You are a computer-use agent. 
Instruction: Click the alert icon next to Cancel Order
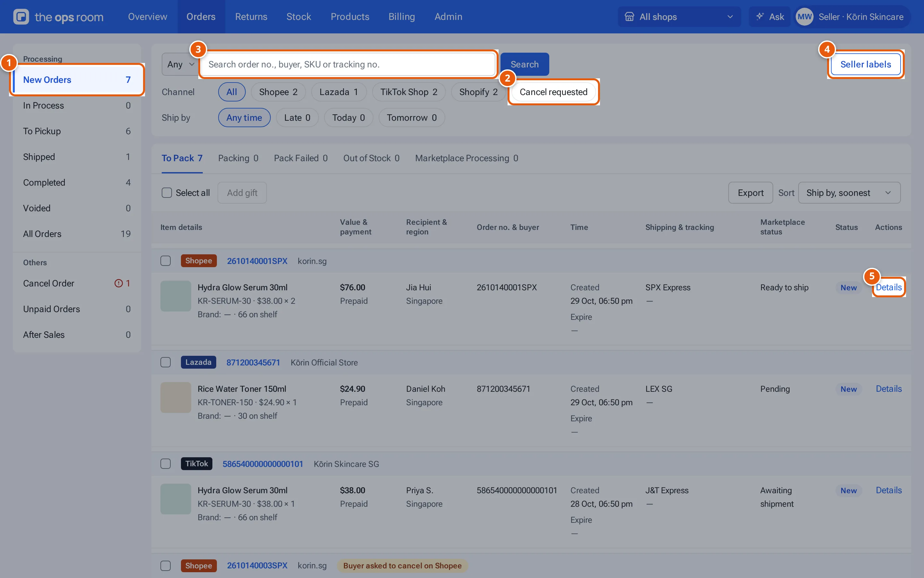pos(119,283)
